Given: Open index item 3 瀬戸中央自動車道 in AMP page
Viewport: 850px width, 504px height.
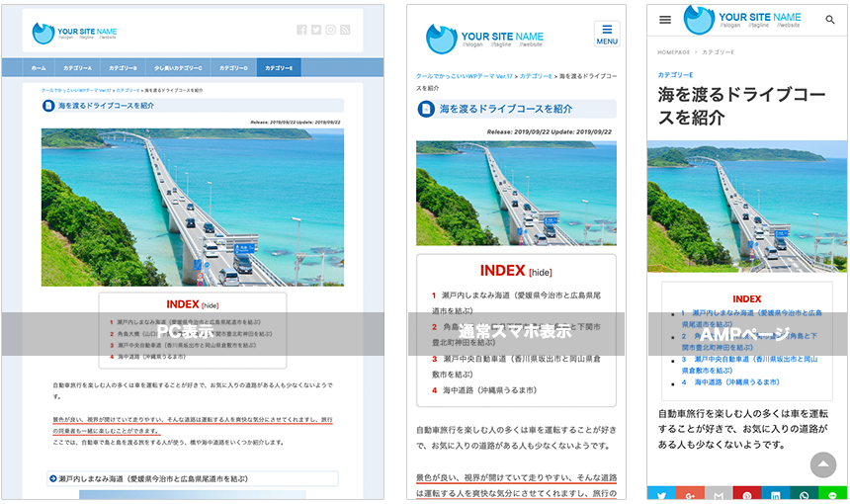Looking at the screenshot, I should pyautogui.click(x=750, y=365).
